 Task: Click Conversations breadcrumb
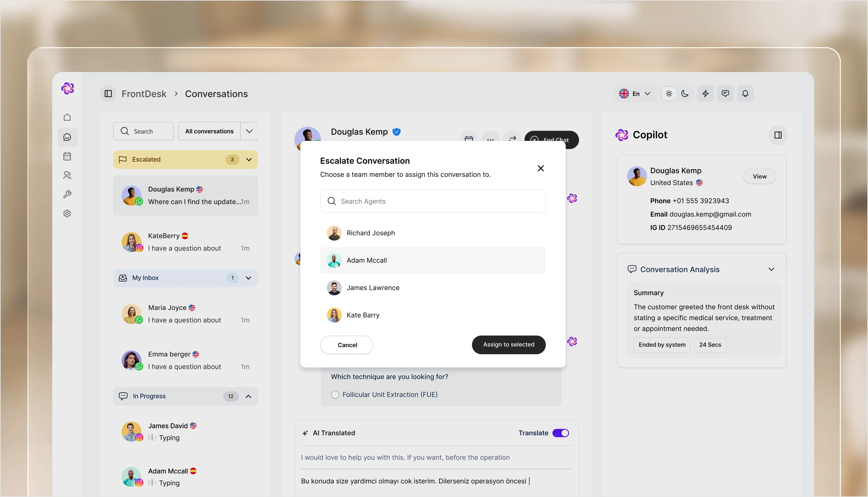[x=216, y=94]
